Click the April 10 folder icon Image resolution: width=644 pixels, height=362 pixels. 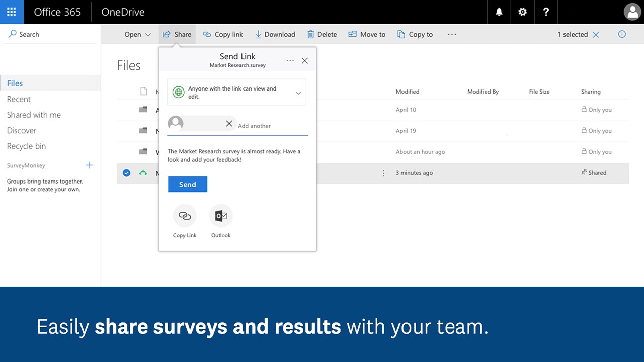pos(143,110)
